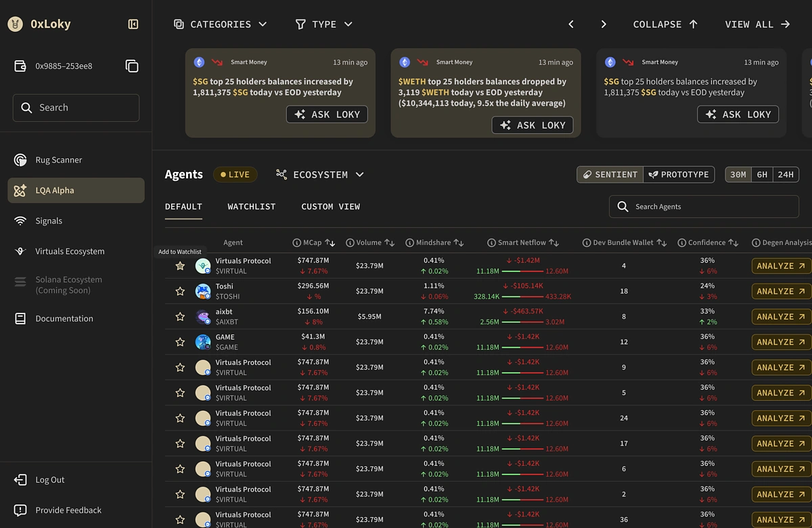
Task: Star the GAME agent row
Action: coord(180,342)
